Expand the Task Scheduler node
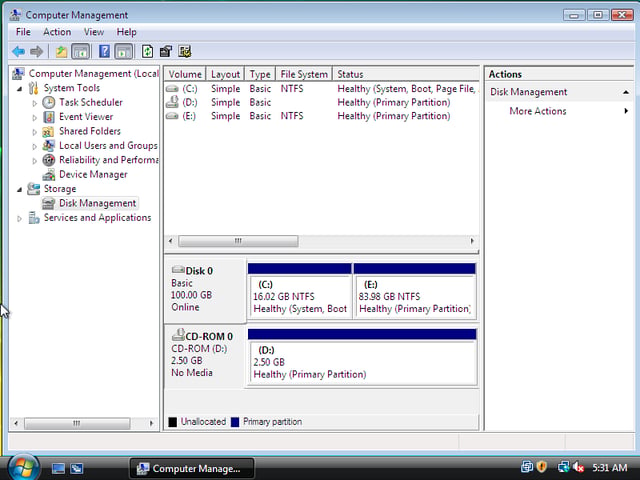640x480 pixels. click(34, 103)
